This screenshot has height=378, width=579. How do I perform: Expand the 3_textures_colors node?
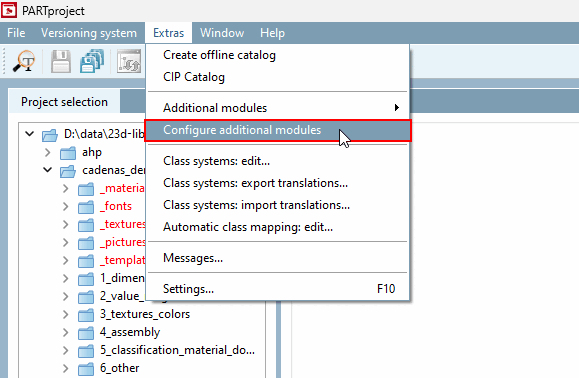click(x=66, y=314)
